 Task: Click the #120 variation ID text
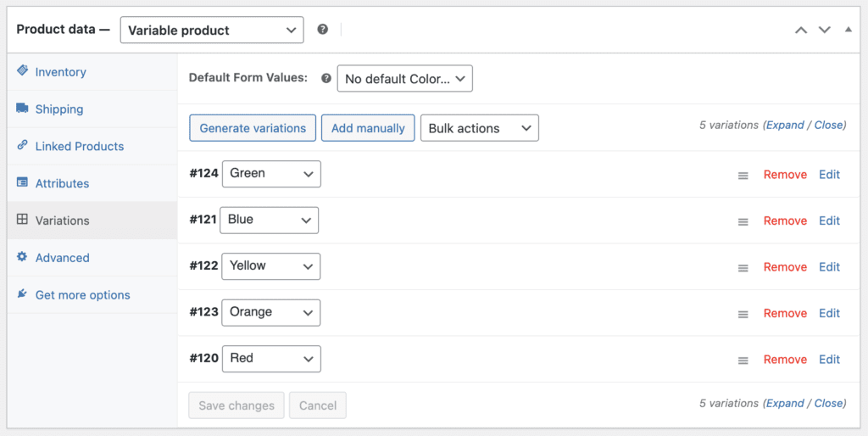coord(203,359)
